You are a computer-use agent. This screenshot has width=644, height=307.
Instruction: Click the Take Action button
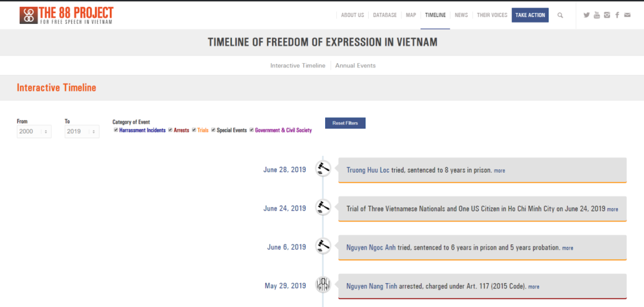click(530, 15)
